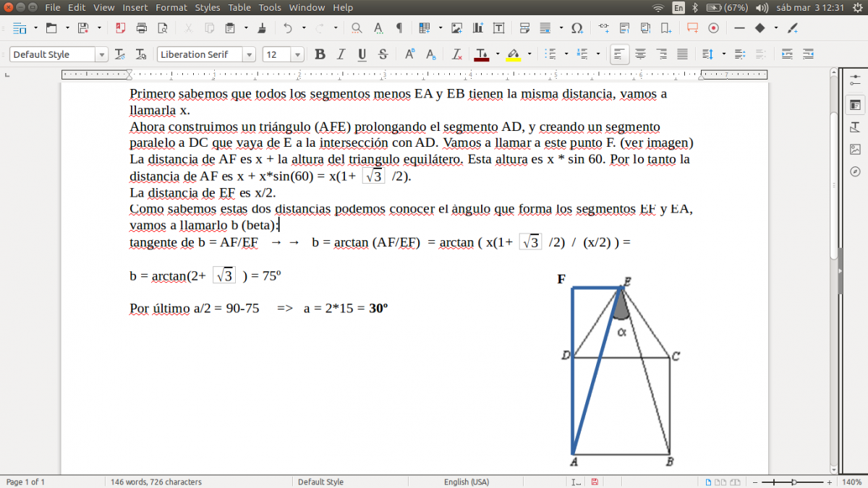Expand the Default Style paragraph style dropdown
The height and width of the screenshot is (488, 868).
pyautogui.click(x=101, y=55)
